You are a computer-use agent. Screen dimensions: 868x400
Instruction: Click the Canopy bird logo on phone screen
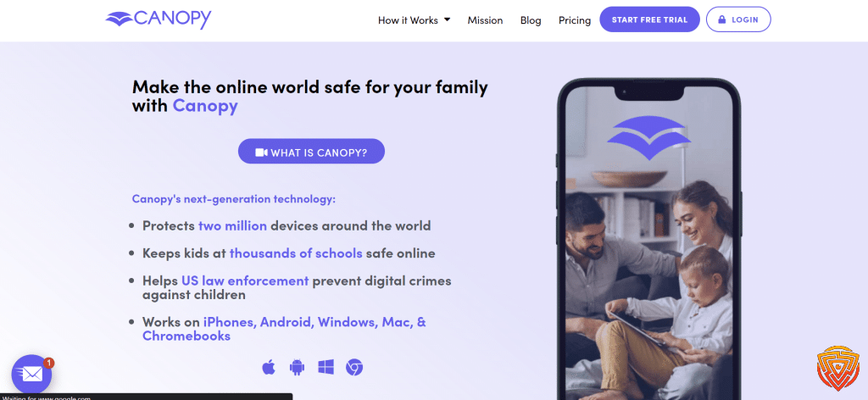pos(648,138)
